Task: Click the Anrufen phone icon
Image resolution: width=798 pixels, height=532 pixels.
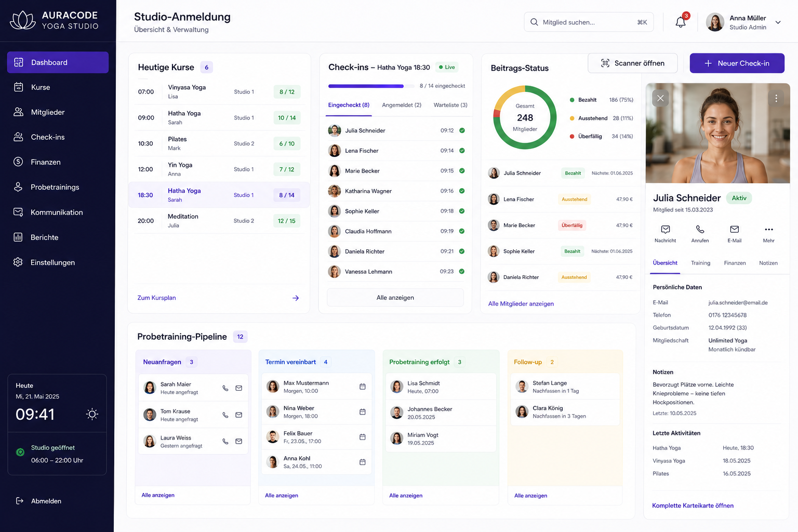Action: 700,229
